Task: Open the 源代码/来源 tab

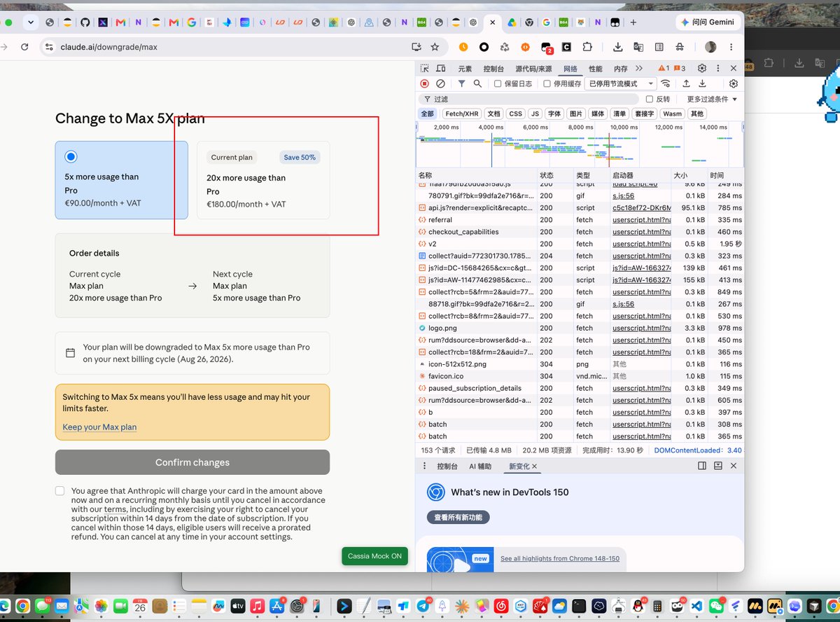Action: (x=533, y=69)
